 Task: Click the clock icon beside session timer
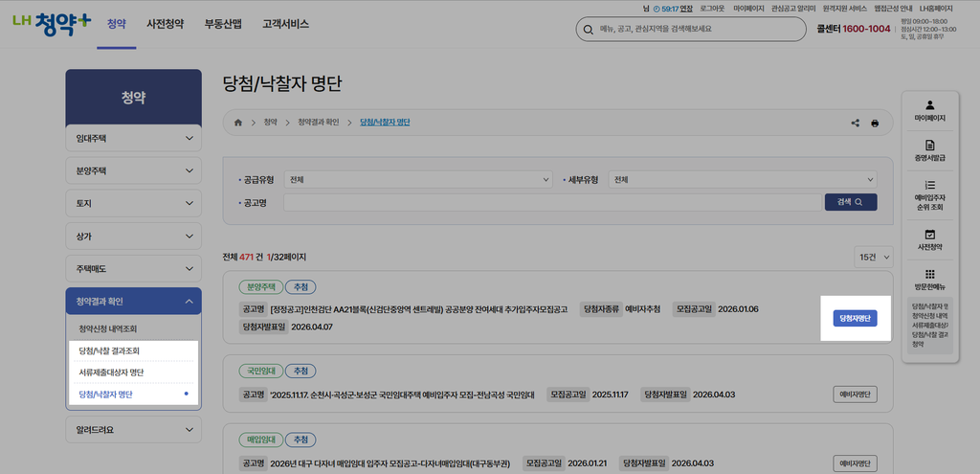(657, 9)
